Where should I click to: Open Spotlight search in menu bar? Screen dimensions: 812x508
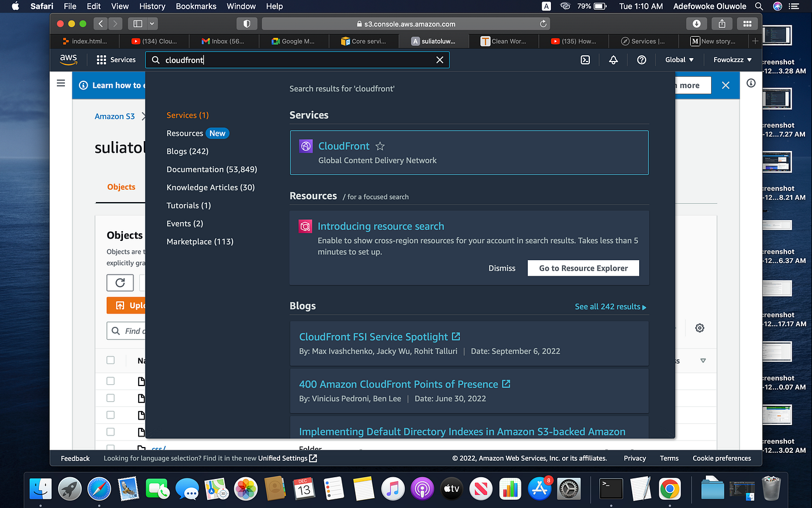[x=759, y=6]
